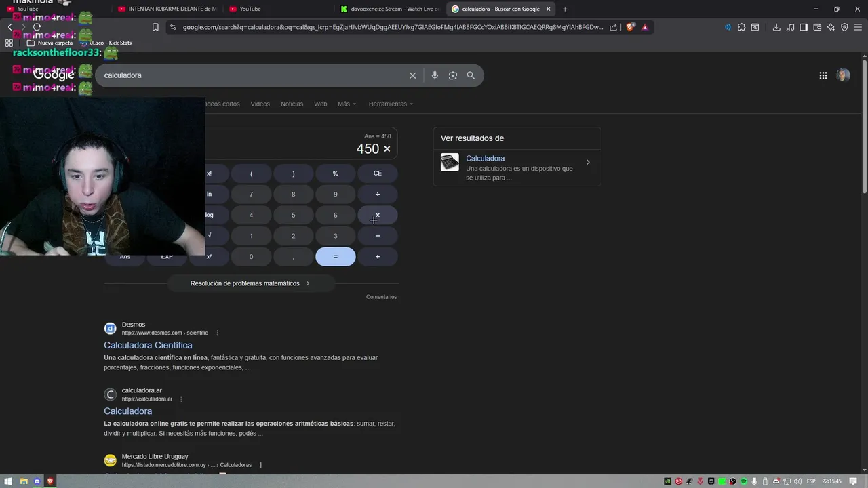Reload the current page
Viewport: 868px width, 488px height.
(x=37, y=27)
